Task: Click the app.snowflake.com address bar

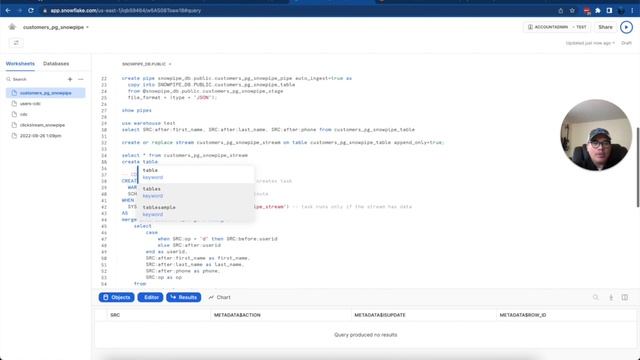Action: click(126, 11)
